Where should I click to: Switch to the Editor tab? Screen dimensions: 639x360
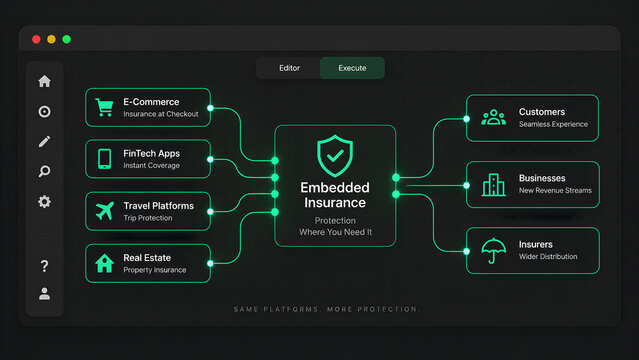289,68
